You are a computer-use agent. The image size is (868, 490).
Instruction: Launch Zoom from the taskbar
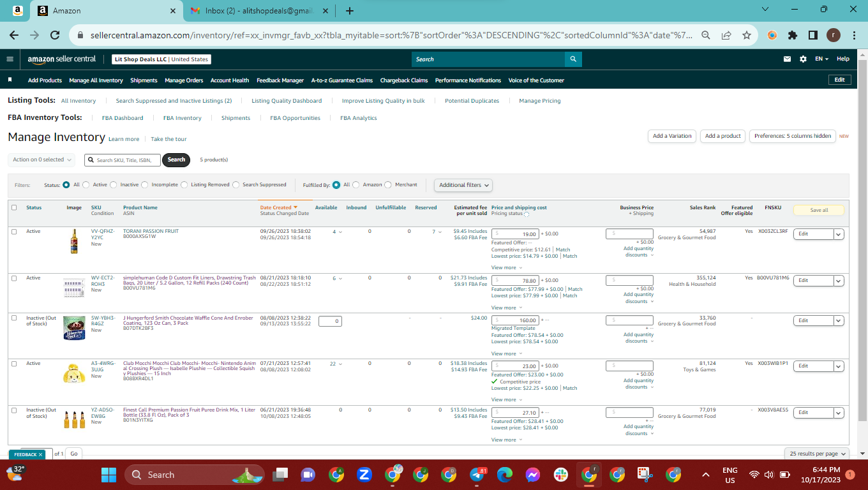pos(364,475)
